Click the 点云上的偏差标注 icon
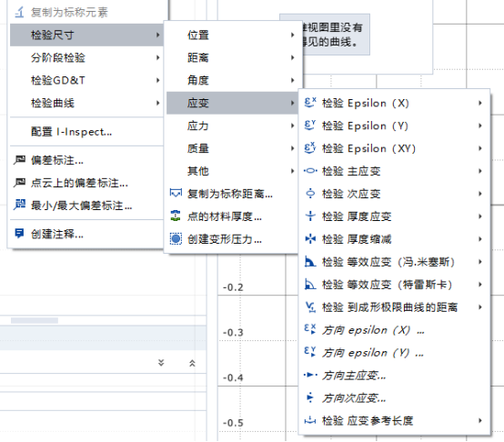Screen dimensions: 504x442 tap(19, 183)
